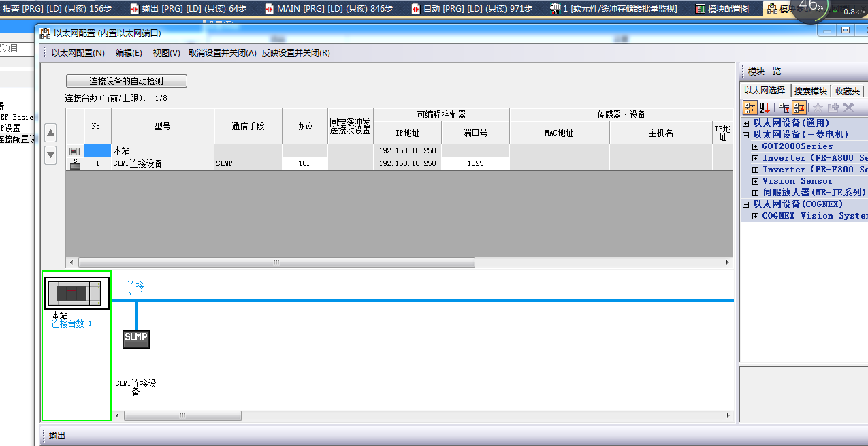The width and height of the screenshot is (868, 446).
Task: Move row up with the up arrow button
Action: pos(50,133)
